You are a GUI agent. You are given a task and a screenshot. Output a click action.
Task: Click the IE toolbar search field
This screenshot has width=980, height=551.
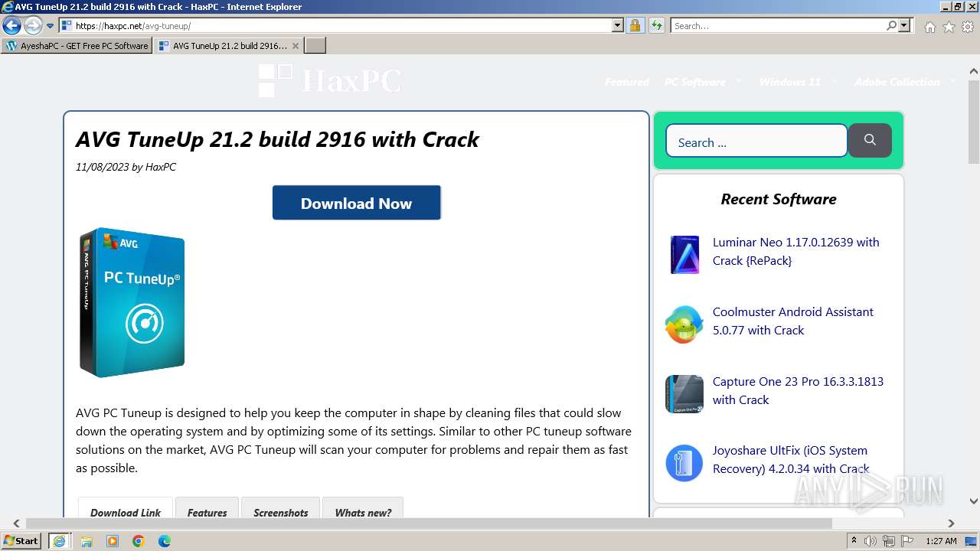pyautogui.click(x=778, y=26)
